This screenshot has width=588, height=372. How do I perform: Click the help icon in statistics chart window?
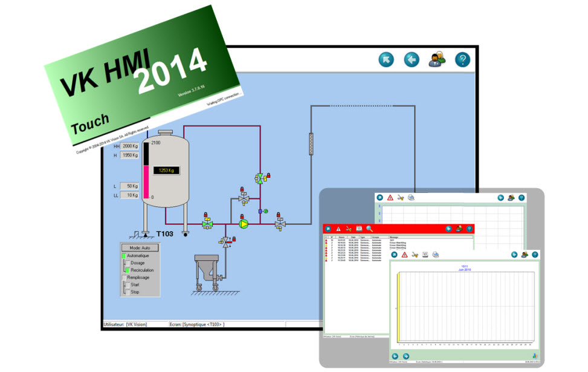point(535,255)
